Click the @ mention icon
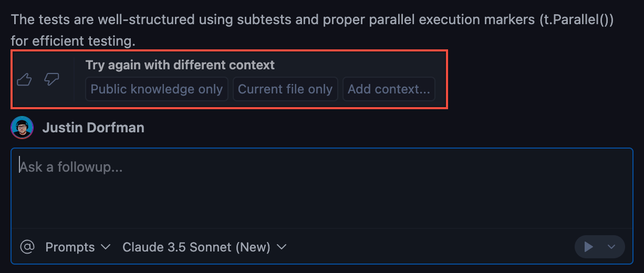The height and width of the screenshot is (273, 644). point(27,246)
